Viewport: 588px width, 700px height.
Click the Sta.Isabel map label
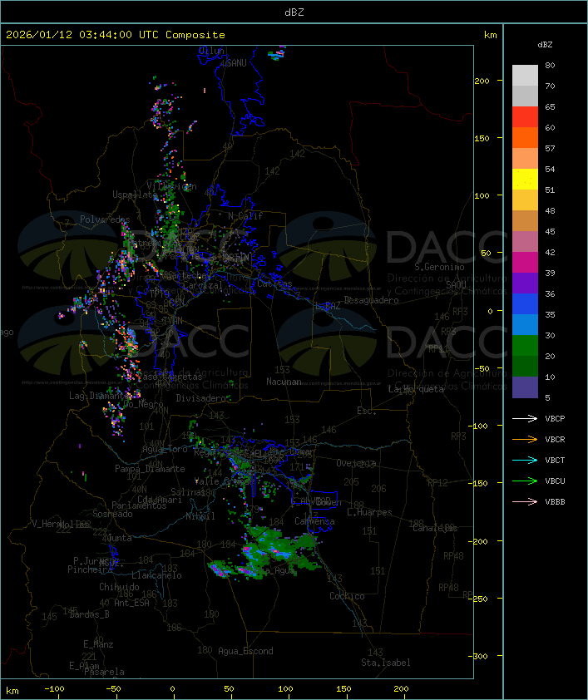pyautogui.click(x=386, y=663)
